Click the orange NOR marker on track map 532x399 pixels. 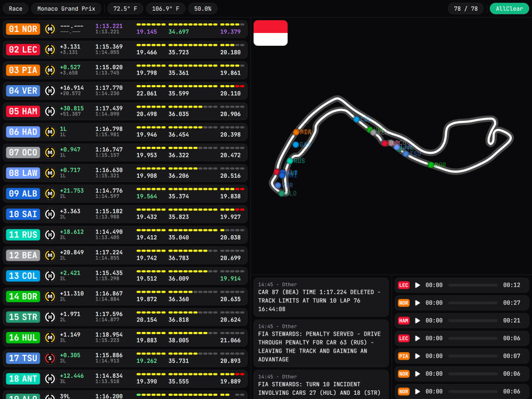tap(296, 132)
